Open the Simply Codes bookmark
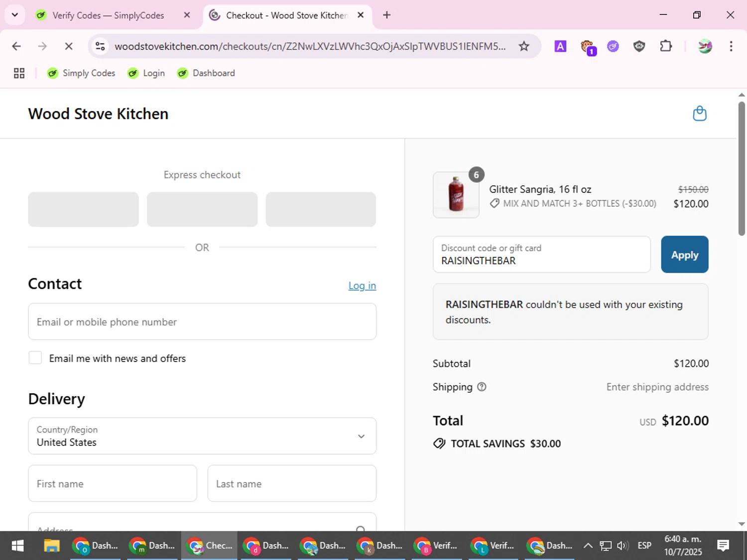The height and width of the screenshot is (560, 747). 81,73
